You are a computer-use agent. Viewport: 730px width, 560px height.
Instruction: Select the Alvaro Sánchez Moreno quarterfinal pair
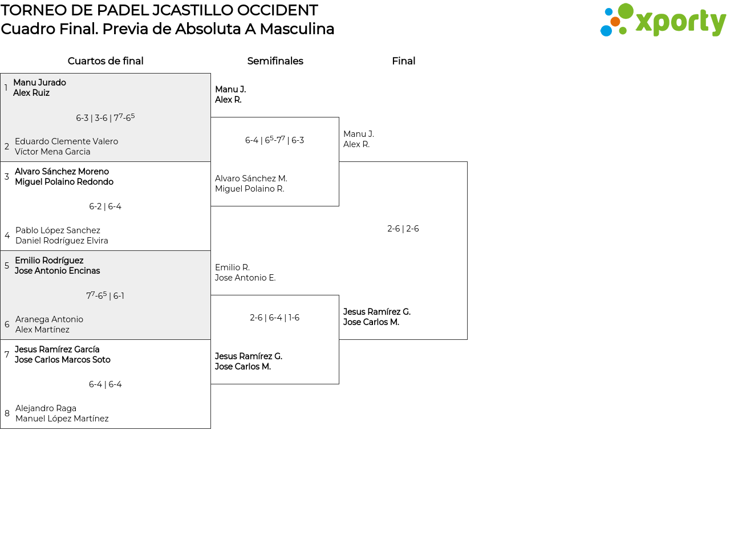(64, 177)
